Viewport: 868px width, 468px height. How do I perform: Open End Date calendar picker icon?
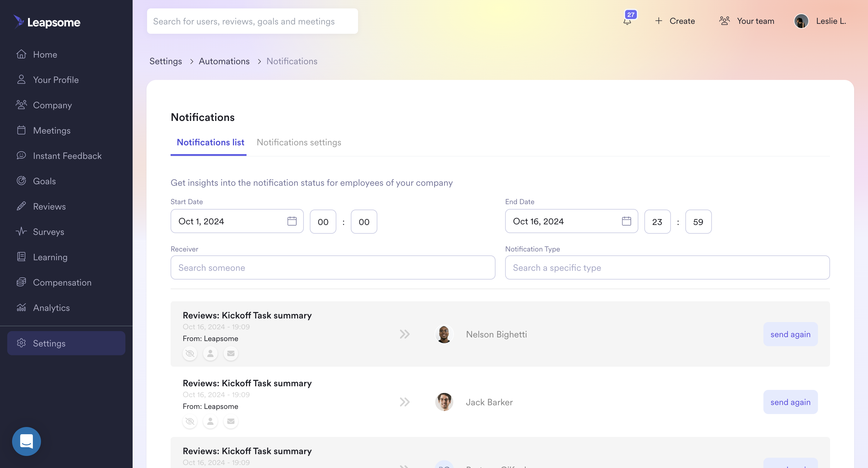(626, 221)
